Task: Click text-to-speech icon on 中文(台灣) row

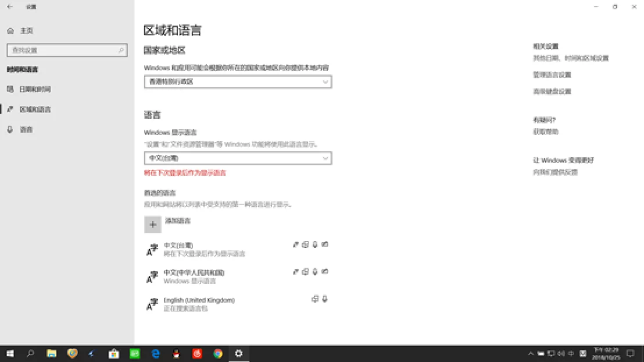Action: coord(305,244)
